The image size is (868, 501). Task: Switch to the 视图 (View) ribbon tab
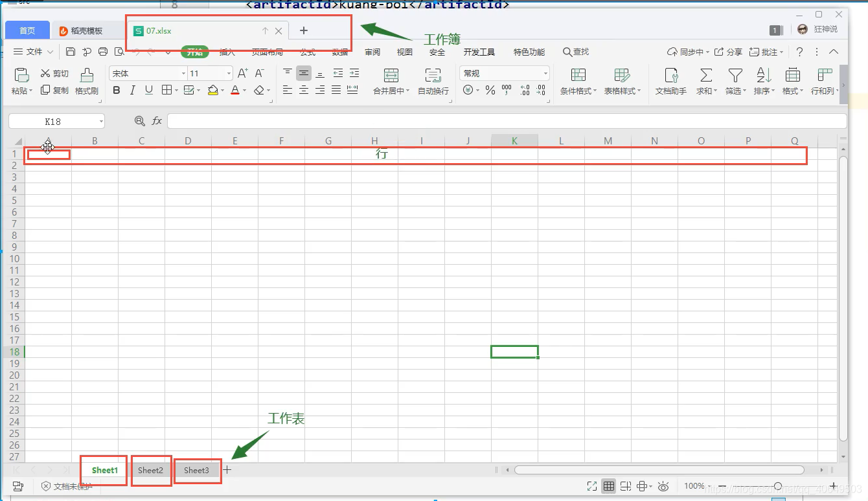point(405,52)
